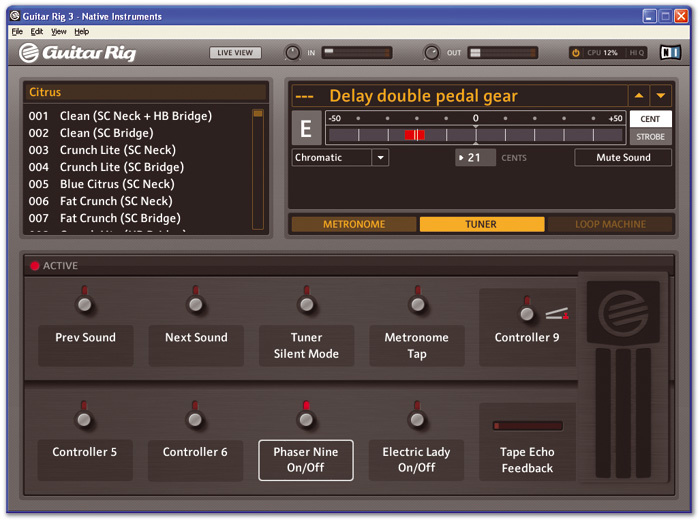Select preset 006 Fat Crunch (SC Neck)
The width and height of the screenshot is (700, 522).
click(138, 201)
